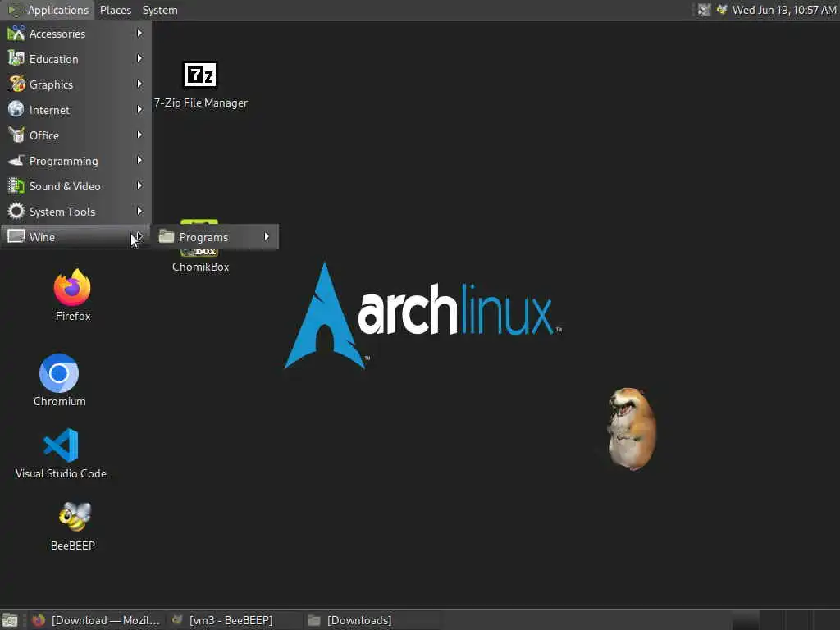
Task: Click the hamster figure on the desktop
Action: point(632,429)
